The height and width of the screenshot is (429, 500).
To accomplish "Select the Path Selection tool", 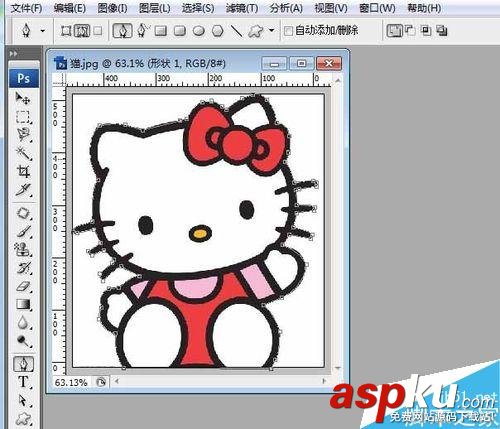I will [x=23, y=400].
